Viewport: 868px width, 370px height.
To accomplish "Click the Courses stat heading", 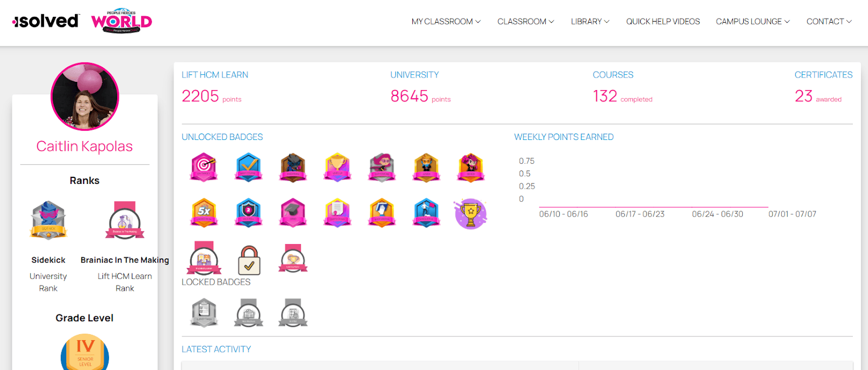I will click(613, 75).
